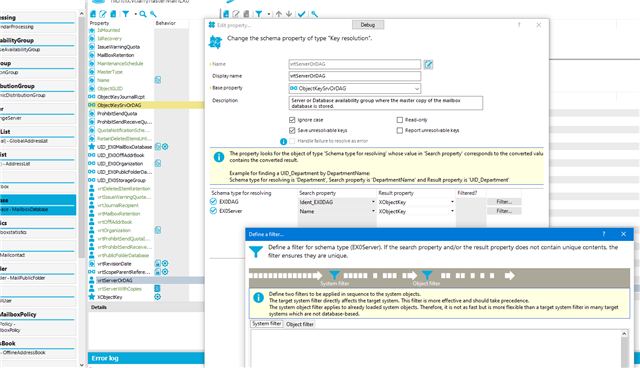Select UID_EX0StorageGroup property row

121,180
